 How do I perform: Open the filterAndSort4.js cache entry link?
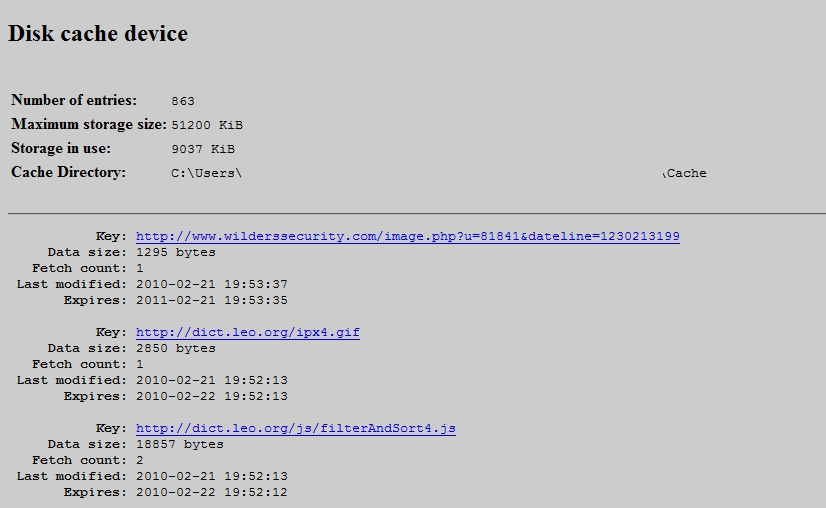[x=295, y=428]
